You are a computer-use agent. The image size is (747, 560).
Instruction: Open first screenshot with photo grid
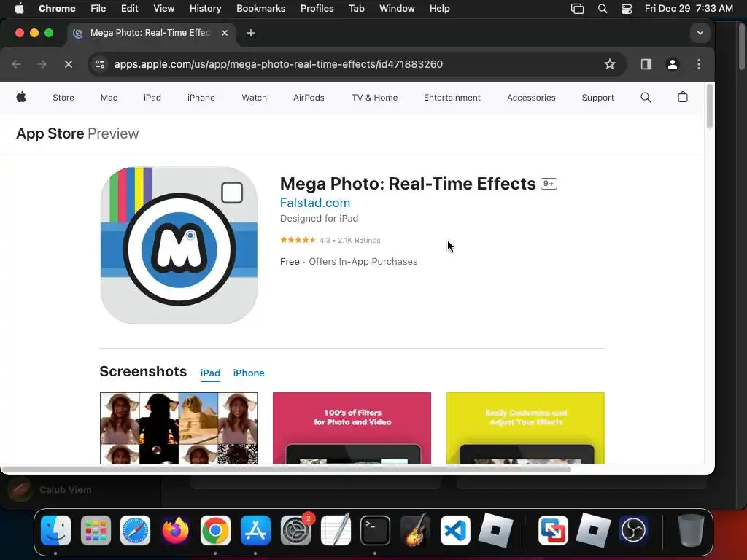point(179,427)
